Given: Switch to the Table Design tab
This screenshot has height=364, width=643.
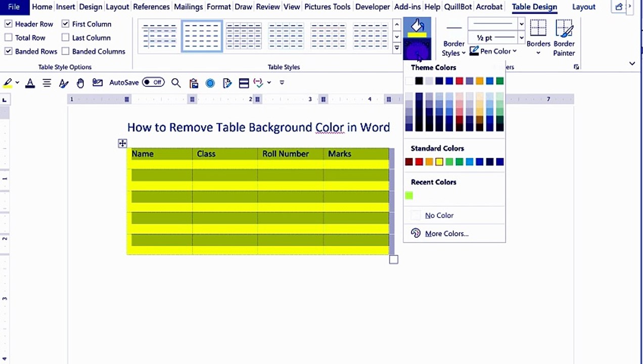Looking at the screenshot, I should tap(534, 7).
